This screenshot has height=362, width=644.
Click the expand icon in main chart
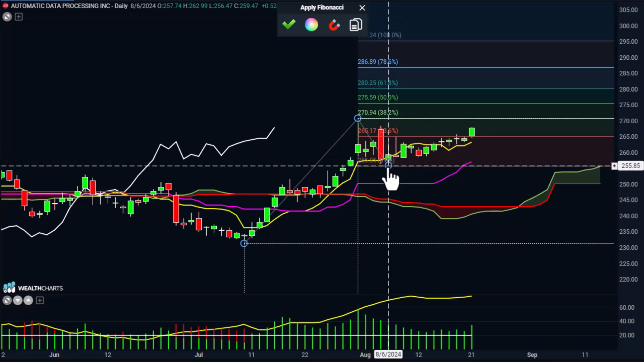[7, 17]
